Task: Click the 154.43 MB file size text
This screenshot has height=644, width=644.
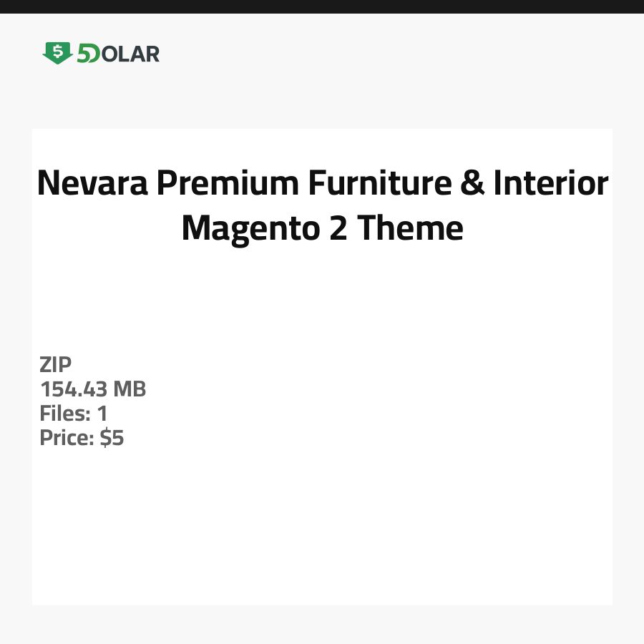Action: pyautogui.click(x=93, y=389)
